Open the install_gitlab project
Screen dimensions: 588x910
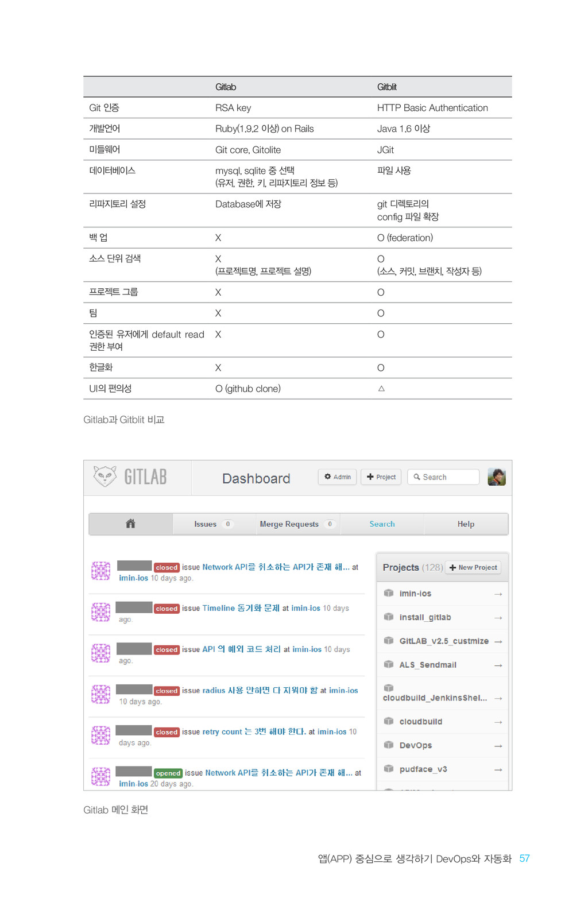[425, 618]
